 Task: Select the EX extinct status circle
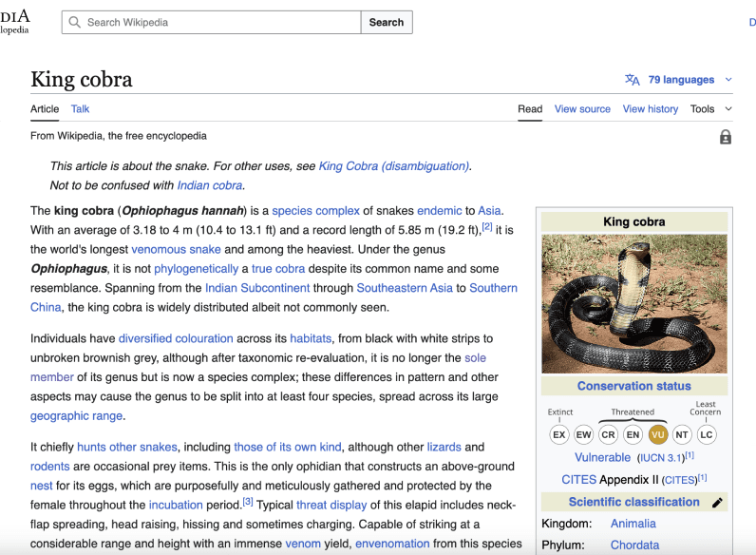(x=558, y=435)
